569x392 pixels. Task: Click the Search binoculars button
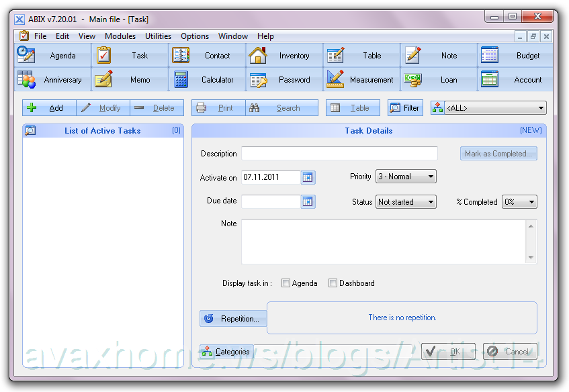281,107
